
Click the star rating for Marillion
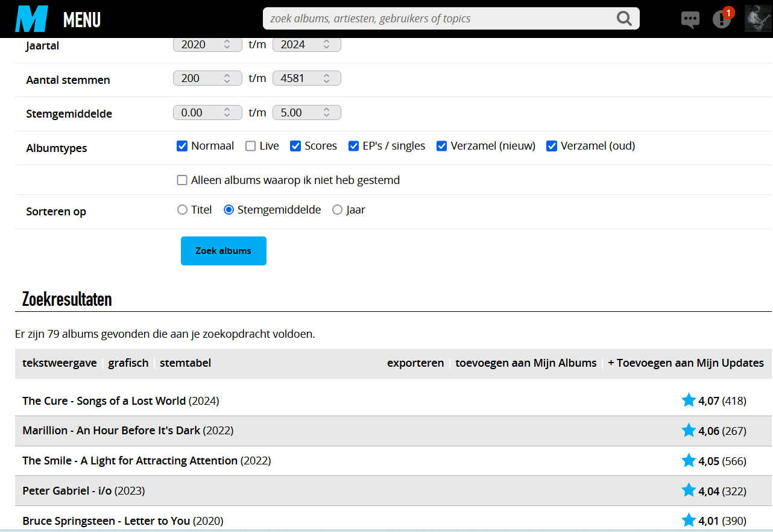689,430
